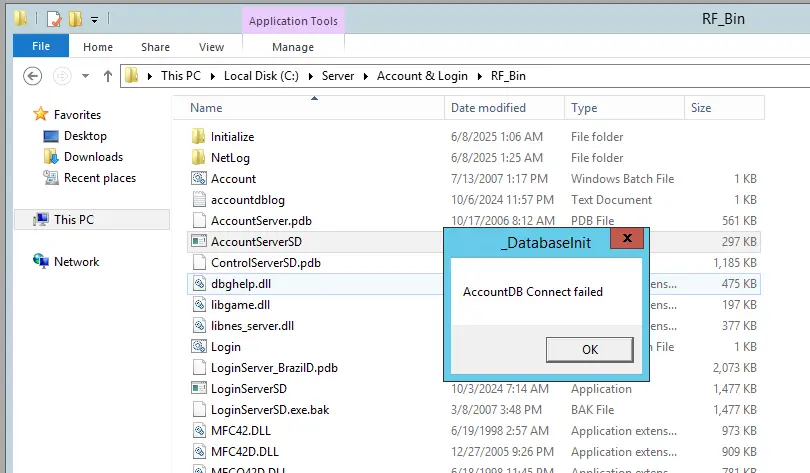Viewport: 810px width, 473px height.
Task: Click the date '12/27/2005 9:26 PM'
Action: 502,452
